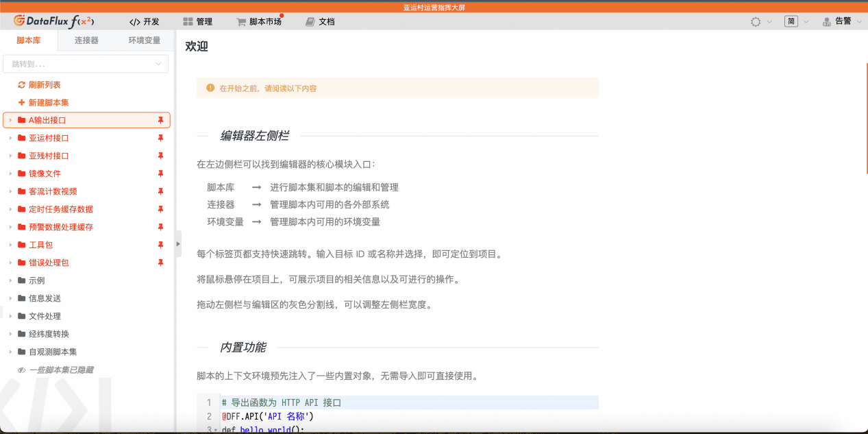
Task: Click the DataFlux Func logo
Action: pyautogui.click(x=54, y=21)
